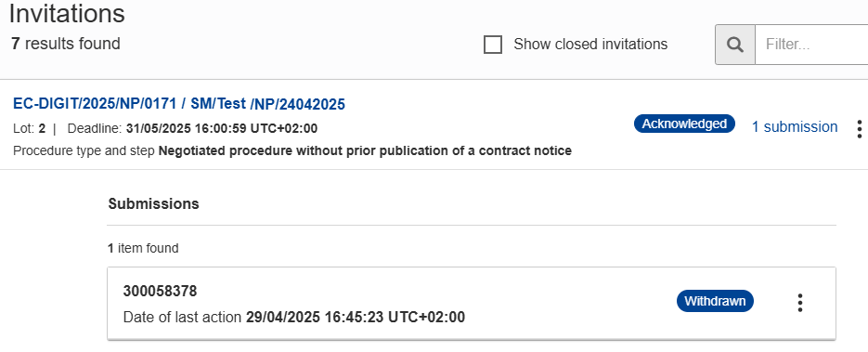Open submission 300058378's three-dot menu

[x=800, y=302]
